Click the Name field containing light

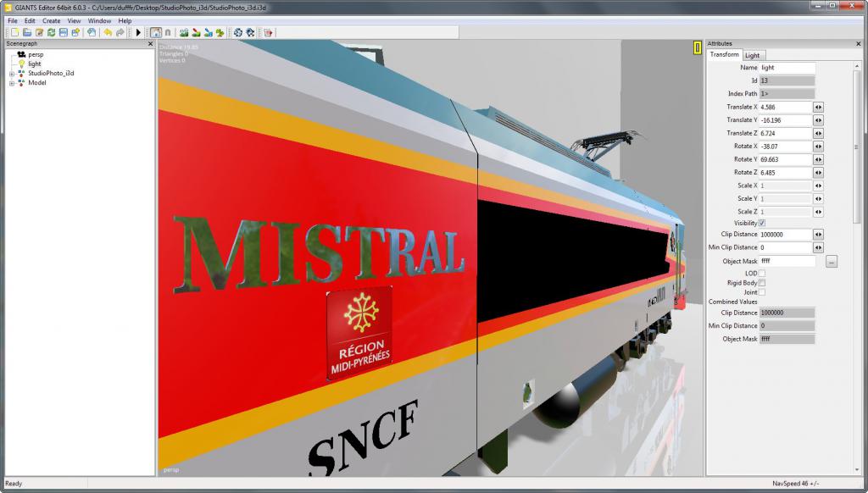pyautogui.click(x=787, y=68)
